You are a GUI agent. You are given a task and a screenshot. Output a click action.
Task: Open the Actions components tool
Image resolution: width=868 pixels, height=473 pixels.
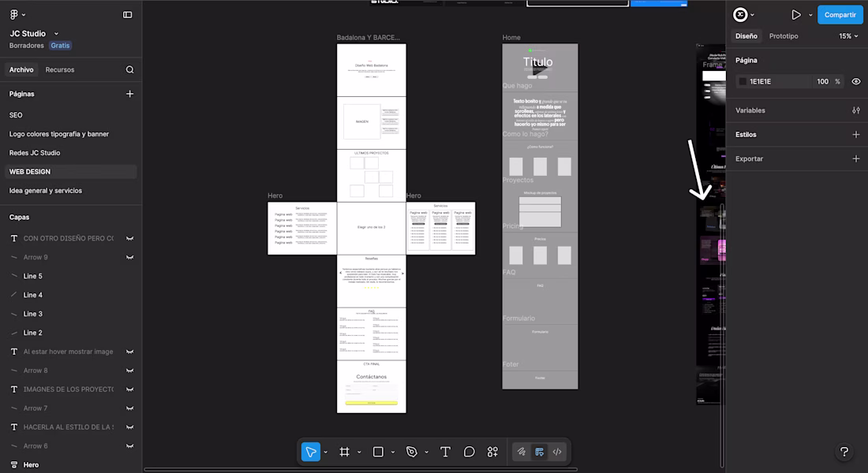(492, 452)
